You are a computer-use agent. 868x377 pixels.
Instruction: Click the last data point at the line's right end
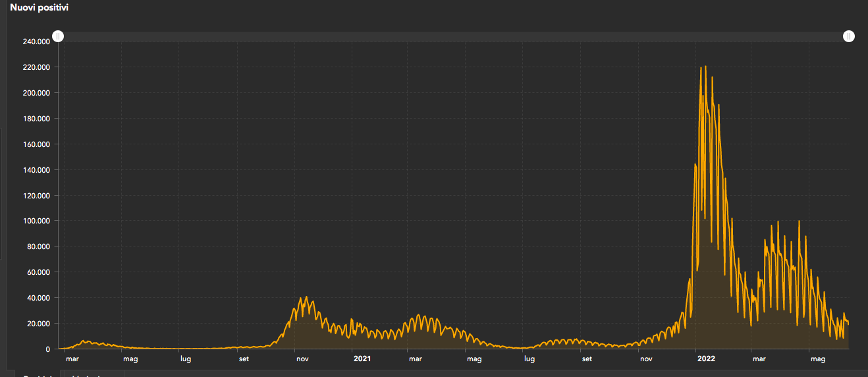tap(848, 324)
